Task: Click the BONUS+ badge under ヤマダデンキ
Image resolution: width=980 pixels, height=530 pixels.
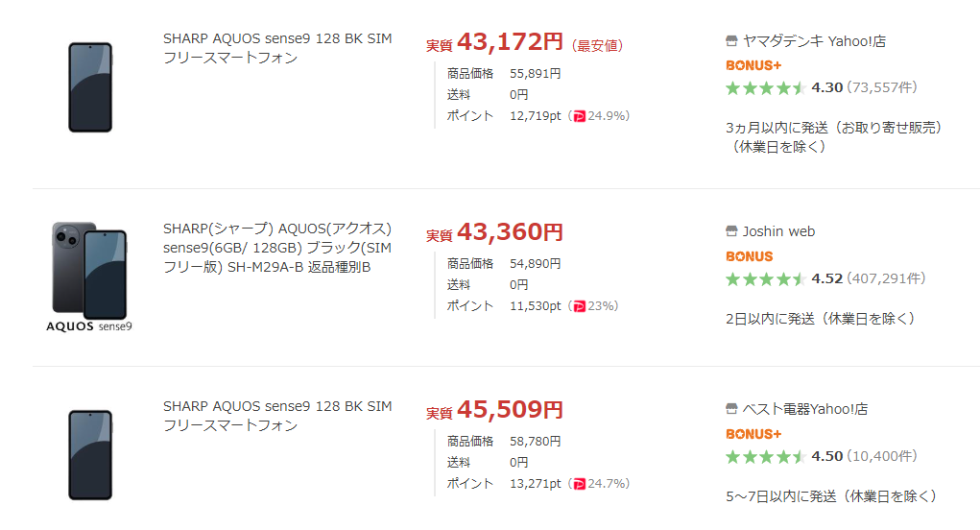Action: pyautogui.click(x=753, y=65)
